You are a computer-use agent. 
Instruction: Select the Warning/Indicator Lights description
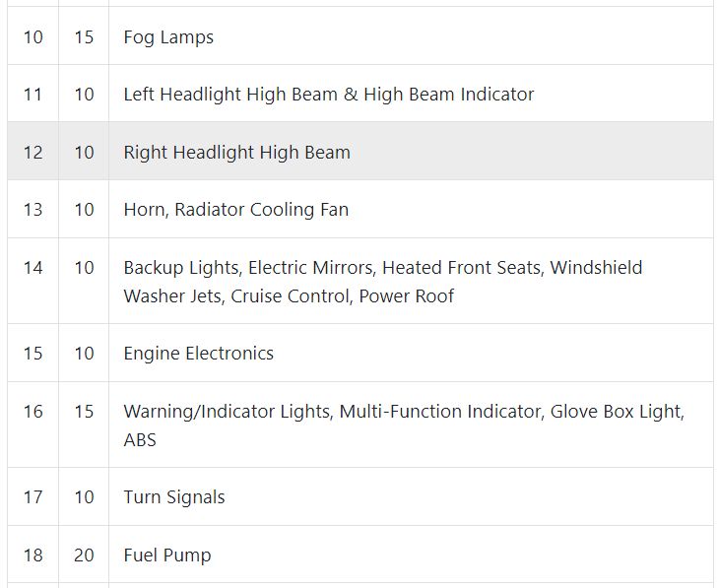click(x=404, y=425)
